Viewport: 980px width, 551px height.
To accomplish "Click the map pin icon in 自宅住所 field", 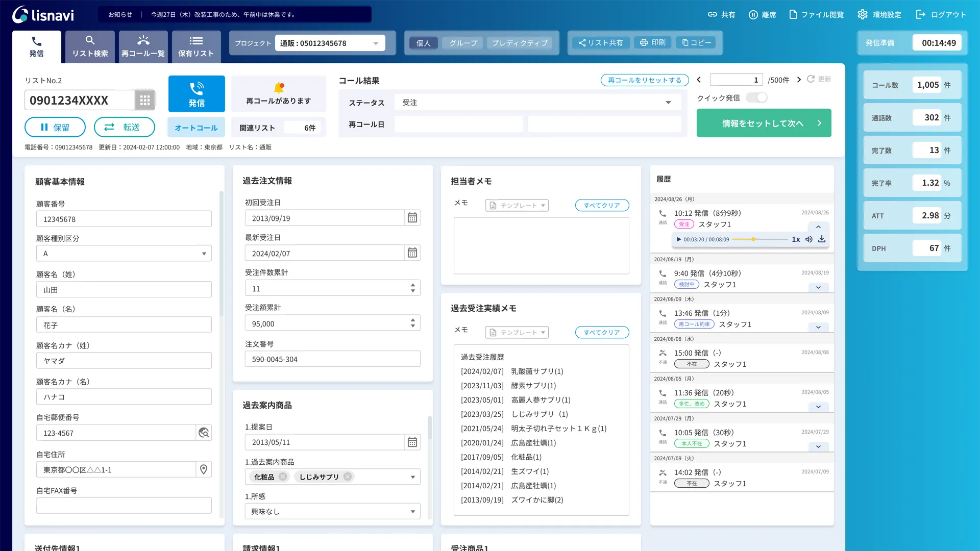I will tap(203, 469).
